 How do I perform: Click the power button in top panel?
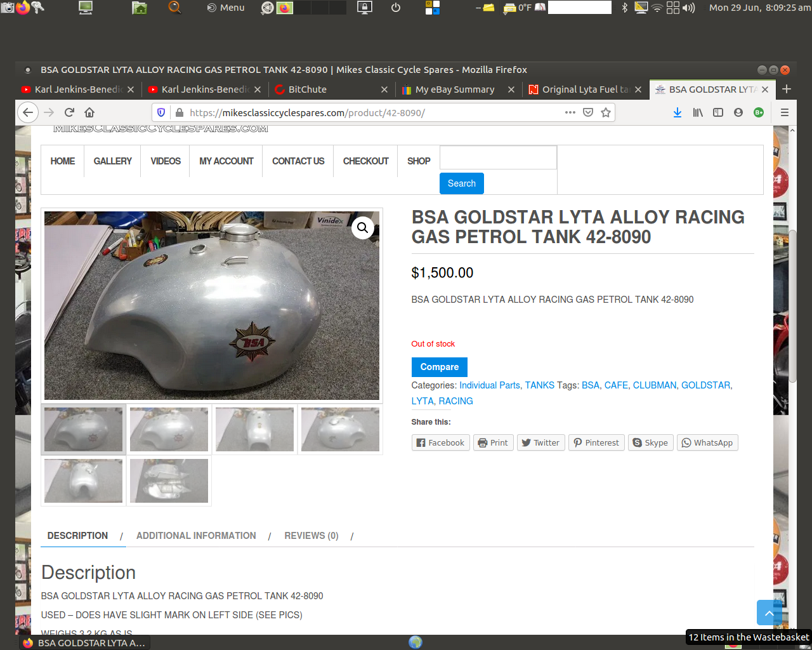pos(396,8)
